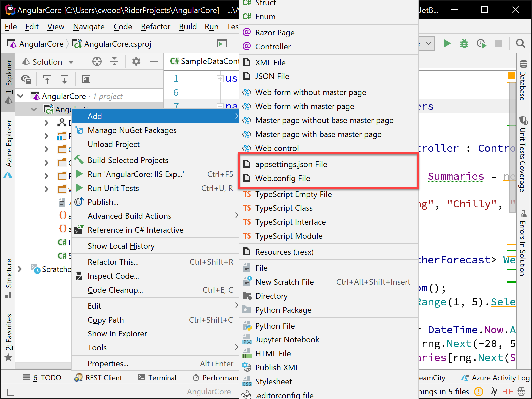This screenshot has width=532, height=399.
Task: Add a JSON File
Action: click(x=329, y=76)
